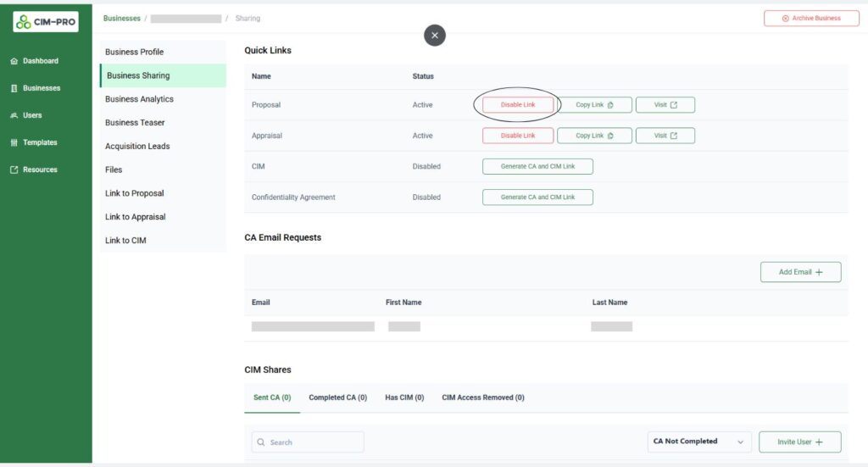Disable Link for the Proposal
Screen dimensions: 868x467
click(518, 104)
